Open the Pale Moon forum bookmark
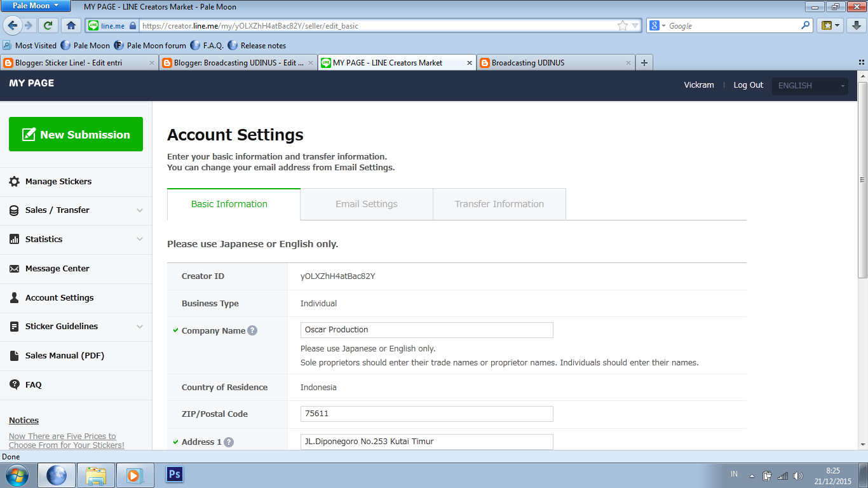Screen dimensions: 868x488 [151, 46]
